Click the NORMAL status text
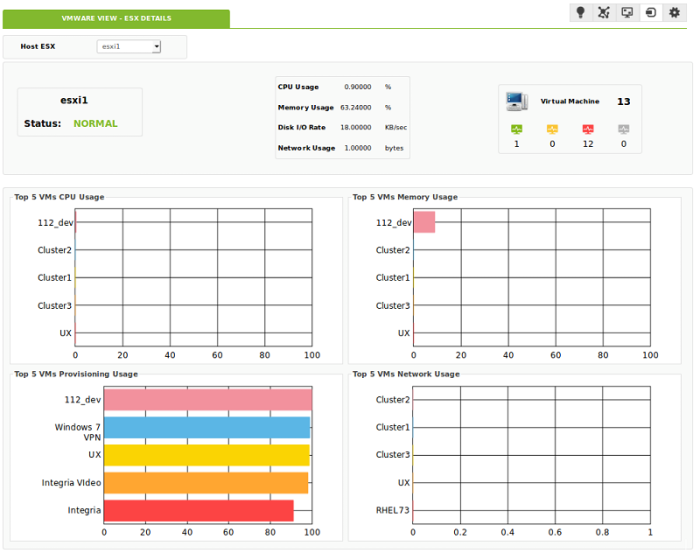700x560 pixels. tap(96, 124)
